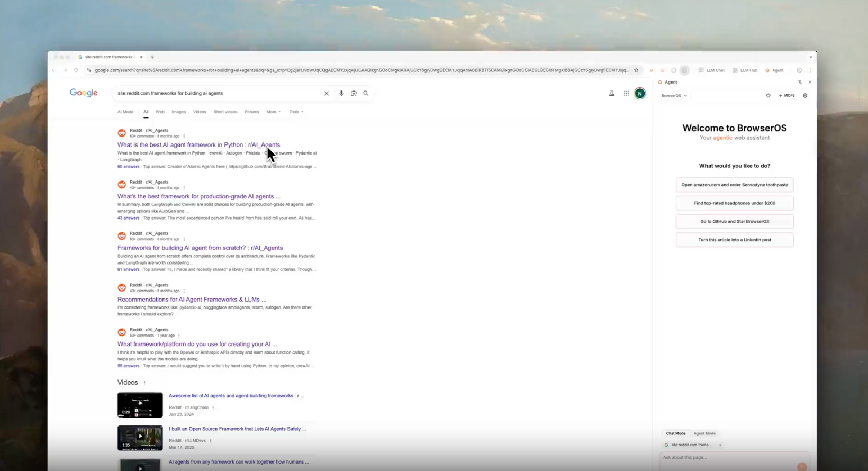Click the voice search microphone icon
This screenshot has width=868, height=471.
[x=341, y=93]
